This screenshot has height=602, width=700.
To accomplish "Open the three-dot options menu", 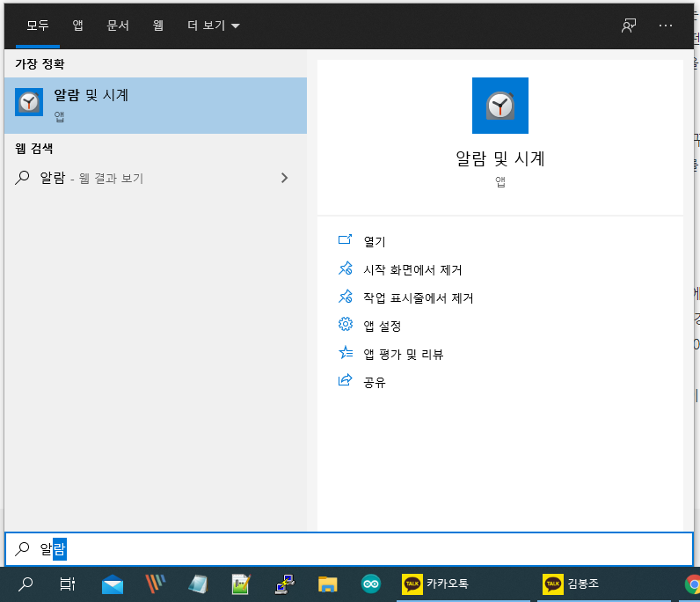I will pyautogui.click(x=666, y=26).
